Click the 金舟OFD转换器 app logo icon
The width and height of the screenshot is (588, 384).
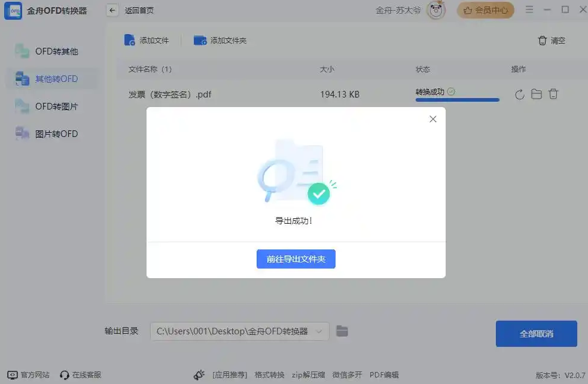click(13, 11)
